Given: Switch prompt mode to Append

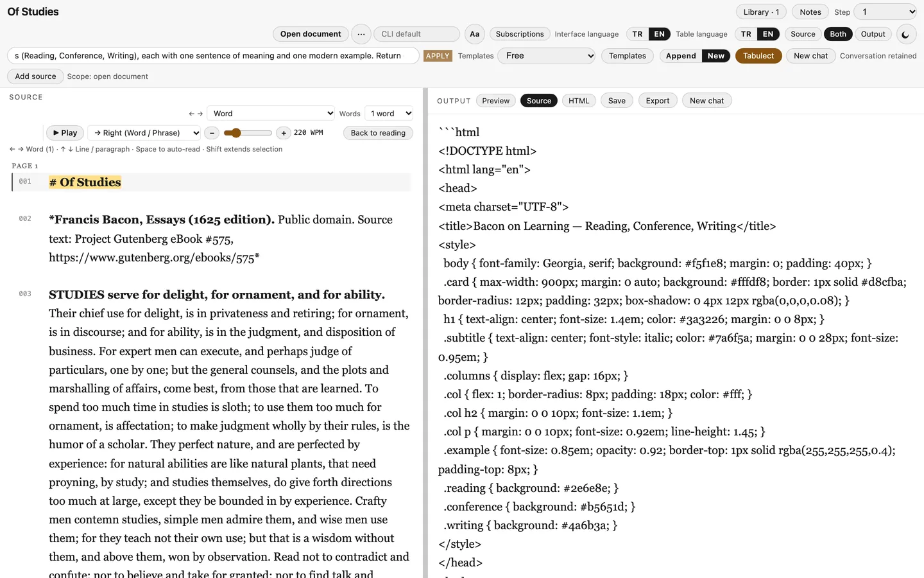Looking at the screenshot, I should [x=681, y=56].
